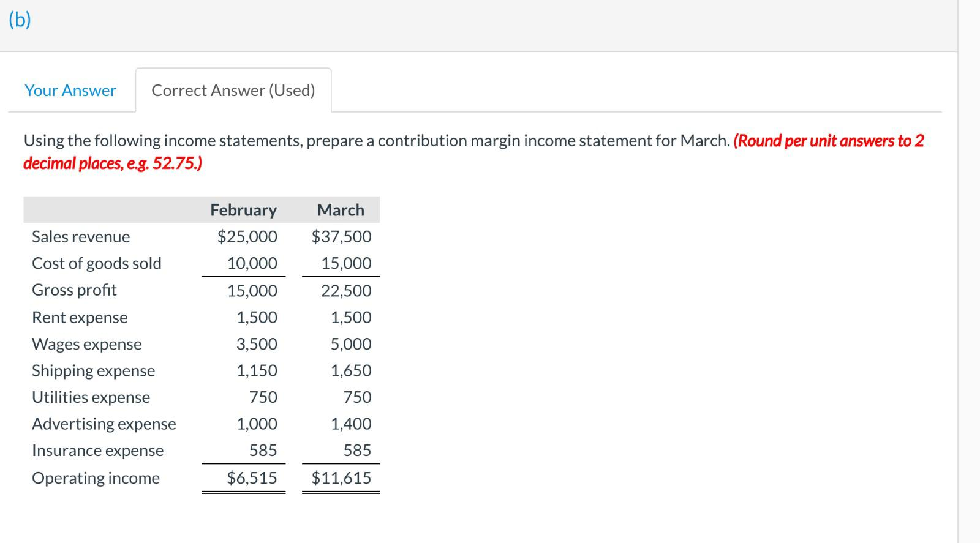The height and width of the screenshot is (543, 980).
Task: Click the Advertising expense label
Action: pyautogui.click(x=104, y=424)
